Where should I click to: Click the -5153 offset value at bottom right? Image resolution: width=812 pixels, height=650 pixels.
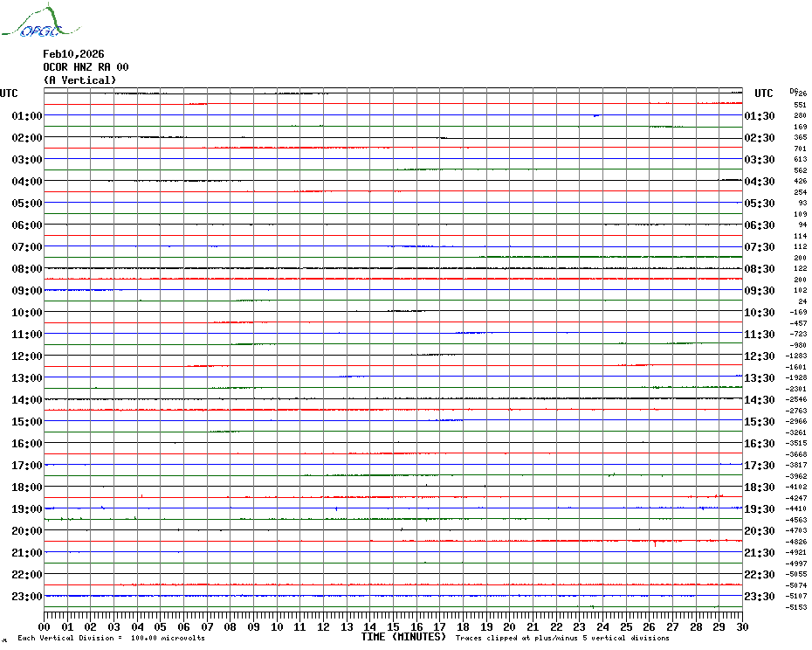tap(795, 607)
